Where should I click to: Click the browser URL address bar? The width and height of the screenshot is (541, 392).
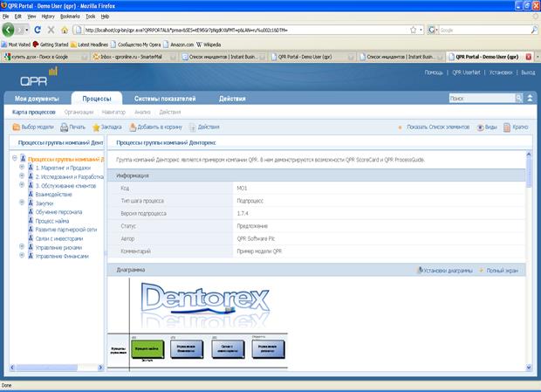pos(243,30)
